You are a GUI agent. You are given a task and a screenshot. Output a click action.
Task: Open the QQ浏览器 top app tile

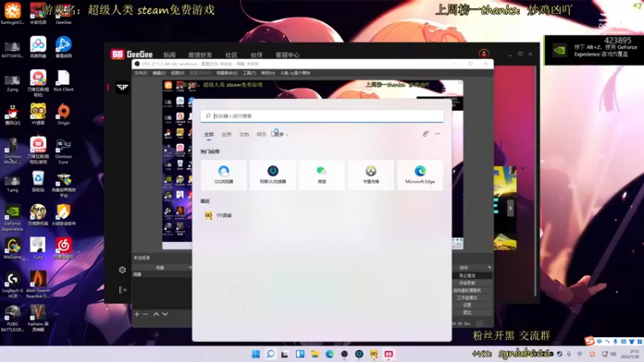coord(224,175)
